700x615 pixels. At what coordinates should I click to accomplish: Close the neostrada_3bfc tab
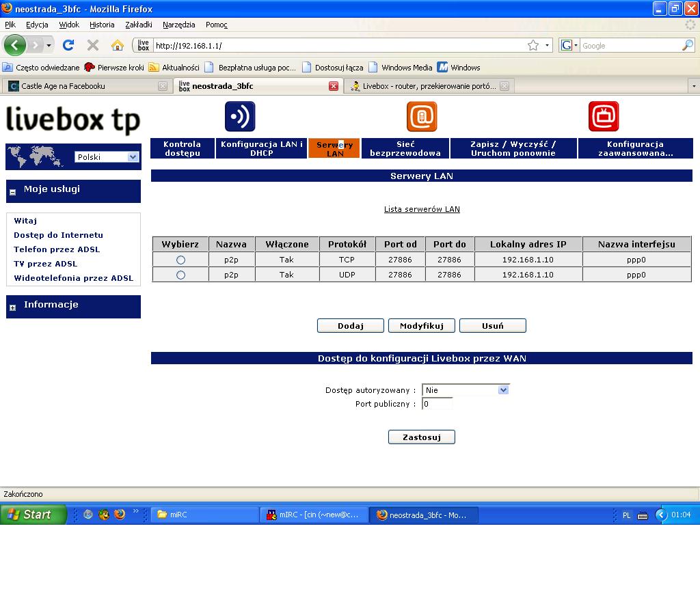coord(334,86)
